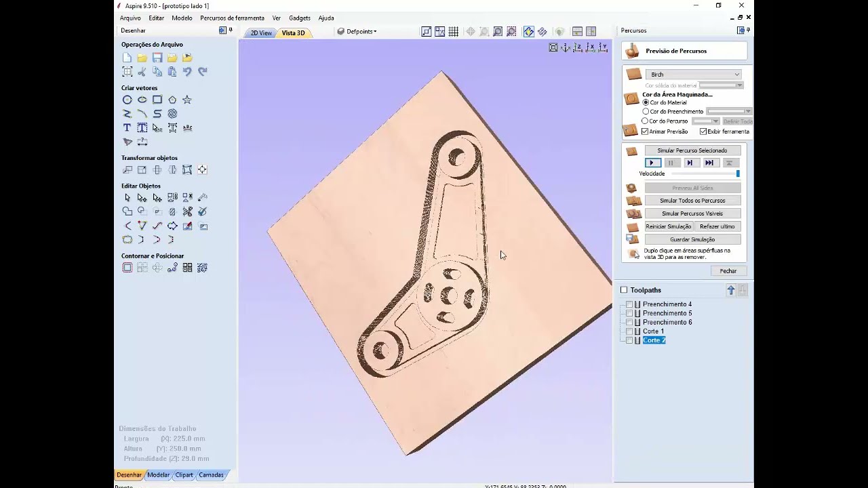Switch to the 2D View tab
Viewport: 868px width, 488px height.
click(x=261, y=33)
